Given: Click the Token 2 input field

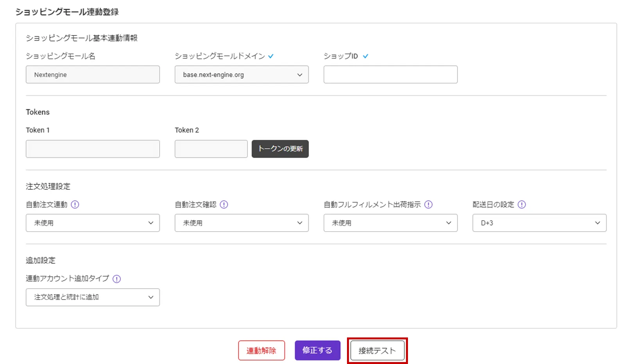Looking at the screenshot, I should [x=211, y=149].
